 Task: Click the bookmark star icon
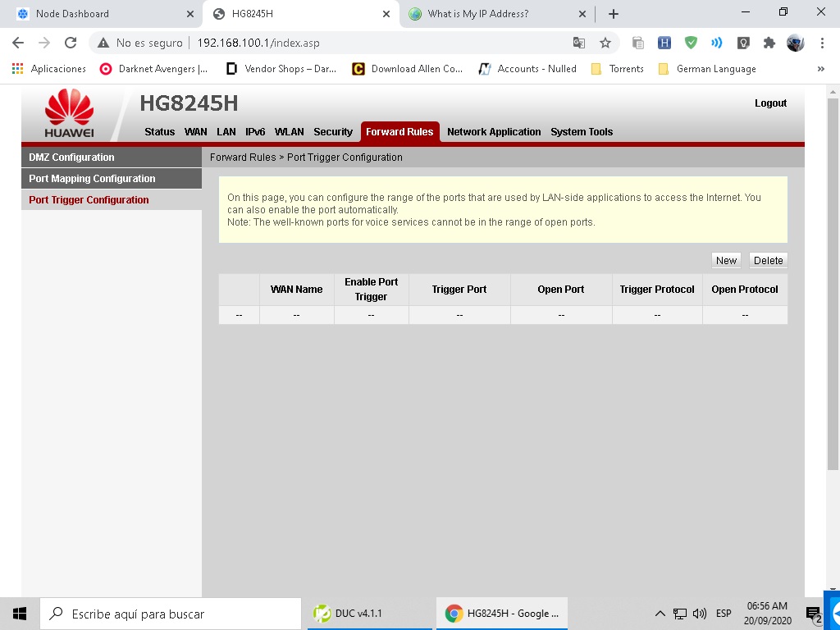click(x=605, y=43)
